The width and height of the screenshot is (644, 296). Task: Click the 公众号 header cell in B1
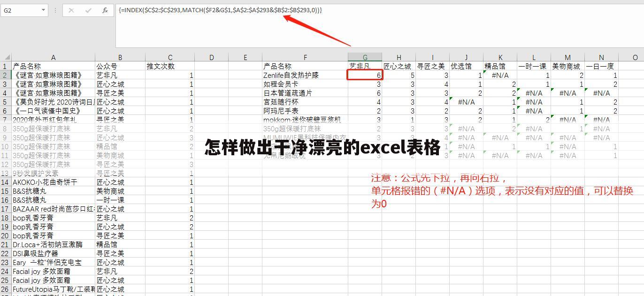pyautogui.click(x=120, y=66)
